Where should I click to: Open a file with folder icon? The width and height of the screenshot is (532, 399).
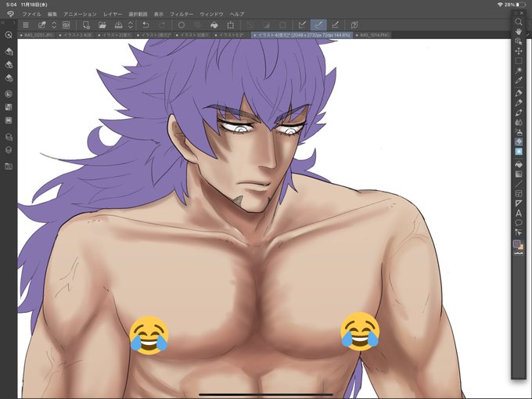tap(102, 25)
